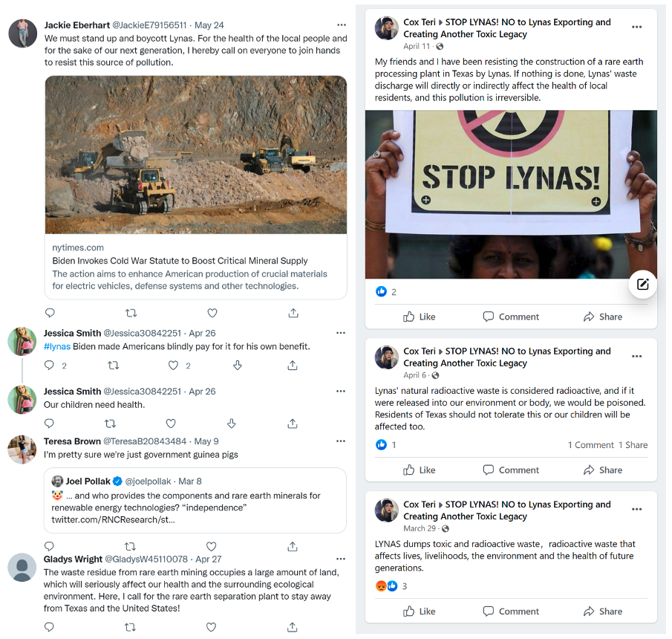Open the nytimes.com mining article image
The height and width of the screenshot is (639, 672).
coord(196,155)
